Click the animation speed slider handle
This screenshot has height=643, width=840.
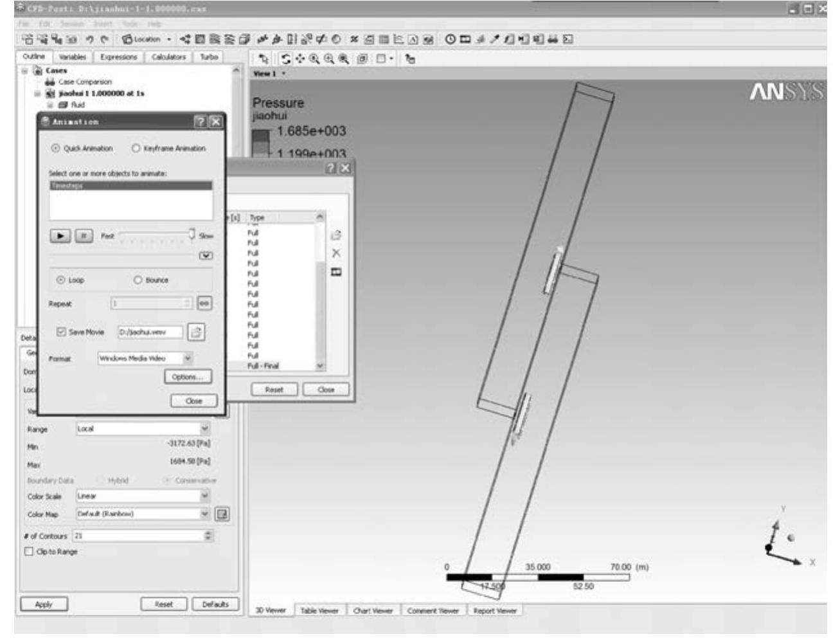[x=192, y=235]
